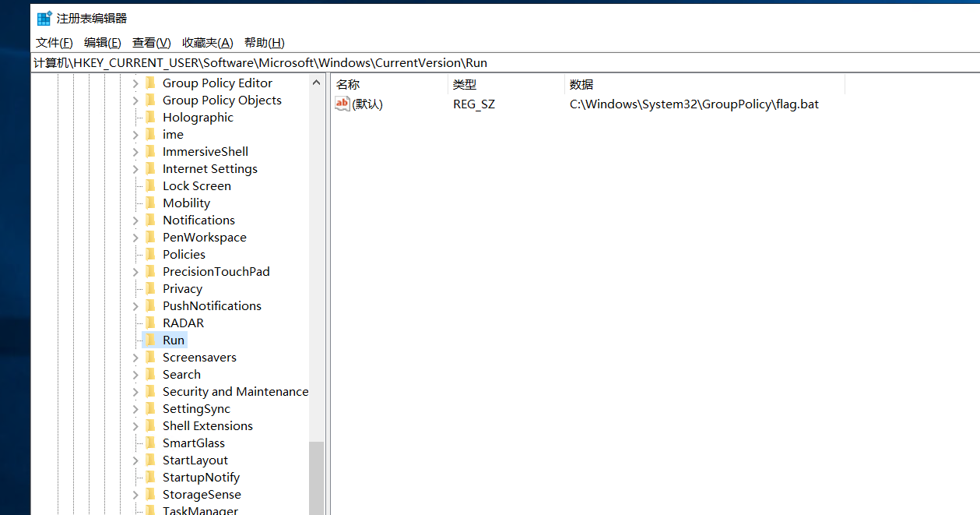Expand the StartLayout key
This screenshot has height=515, width=980.
point(135,460)
